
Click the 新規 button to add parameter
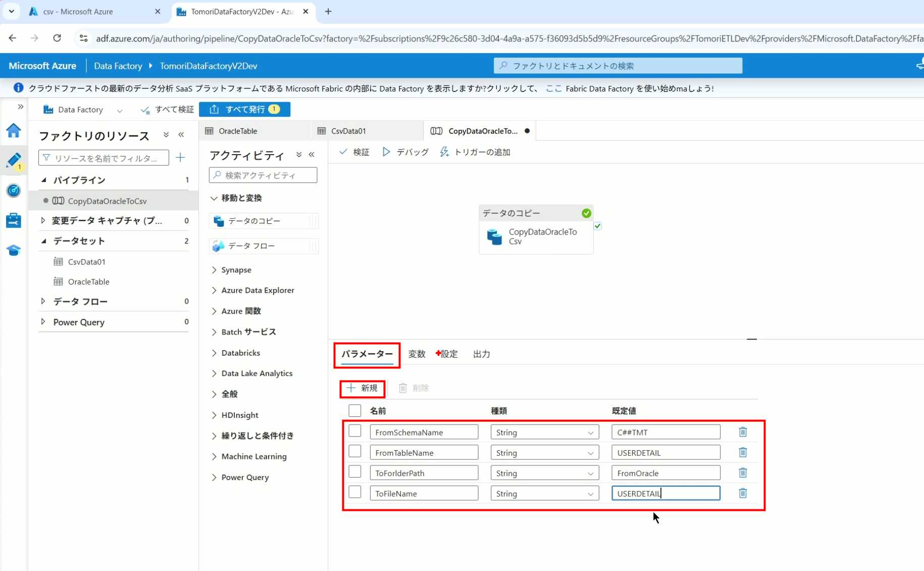[363, 388]
